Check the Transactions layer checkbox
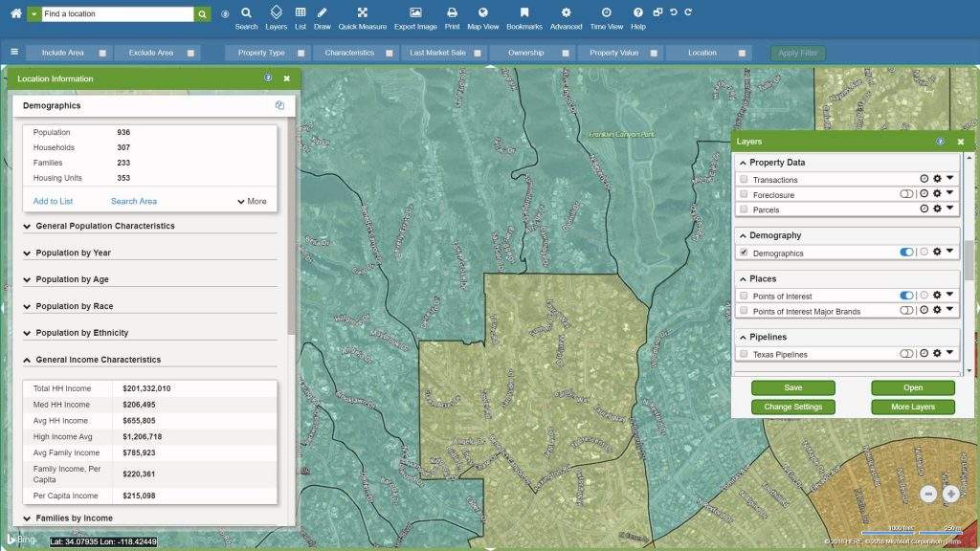980x551 pixels. click(744, 179)
